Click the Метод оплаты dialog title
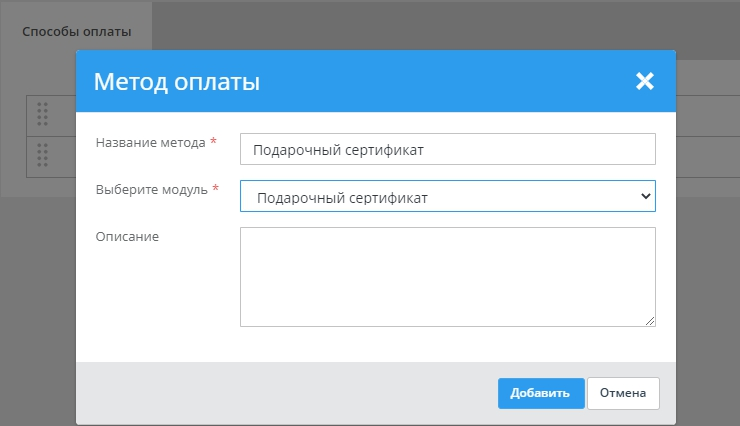 [x=177, y=82]
